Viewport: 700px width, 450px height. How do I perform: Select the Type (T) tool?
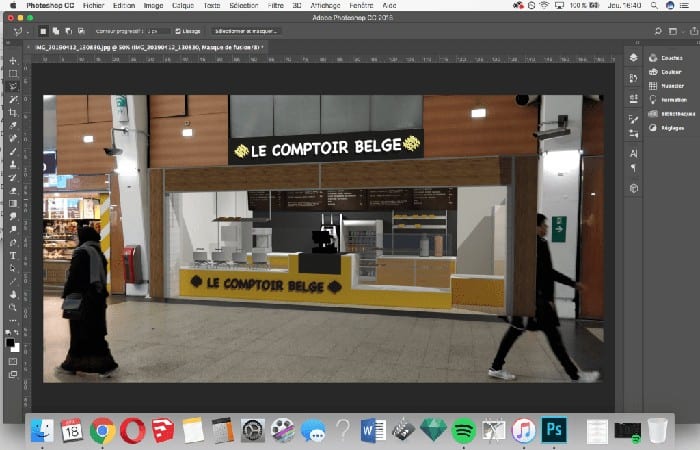(x=13, y=255)
